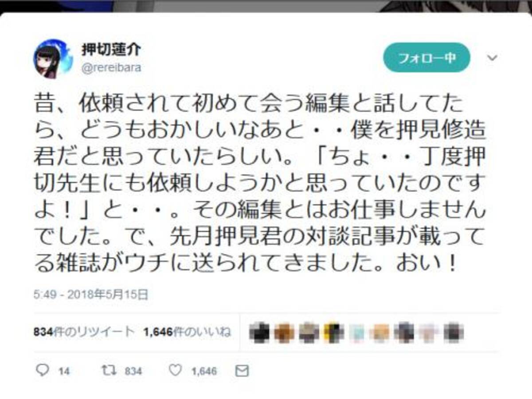
Task: Click the envelope direct message icon
Action: [x=242, y=371]
